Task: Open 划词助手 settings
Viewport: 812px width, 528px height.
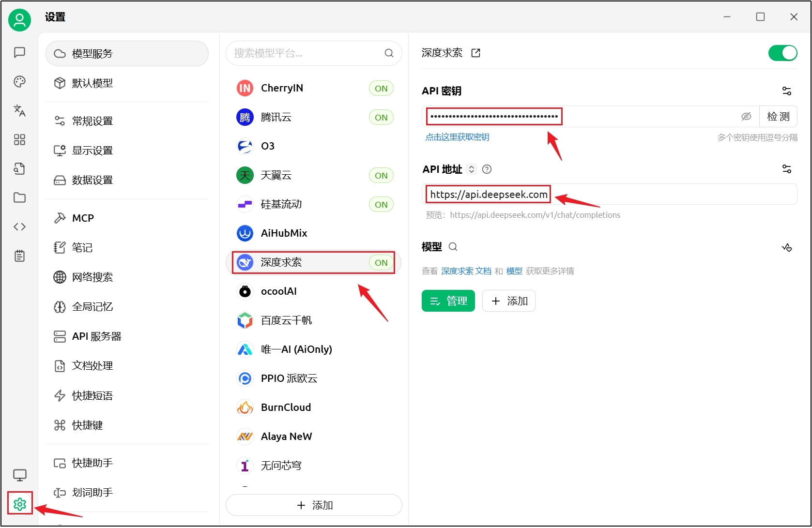Action: pos(127,493)
